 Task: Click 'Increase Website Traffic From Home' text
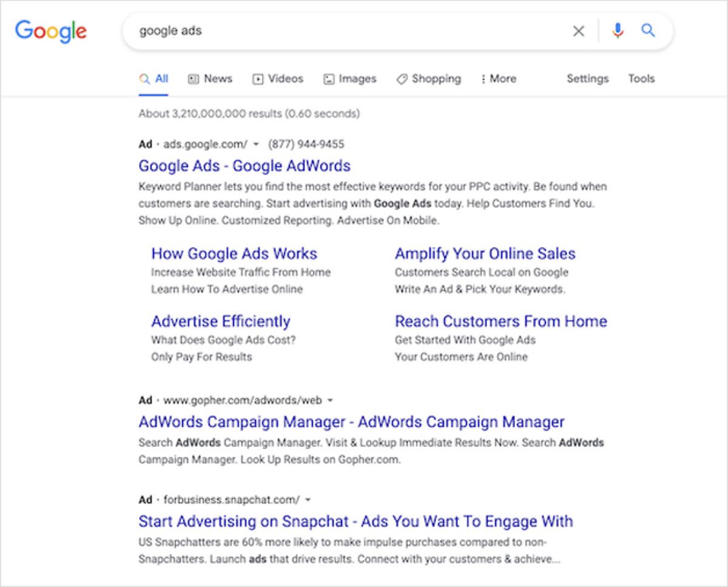point(241,272)
